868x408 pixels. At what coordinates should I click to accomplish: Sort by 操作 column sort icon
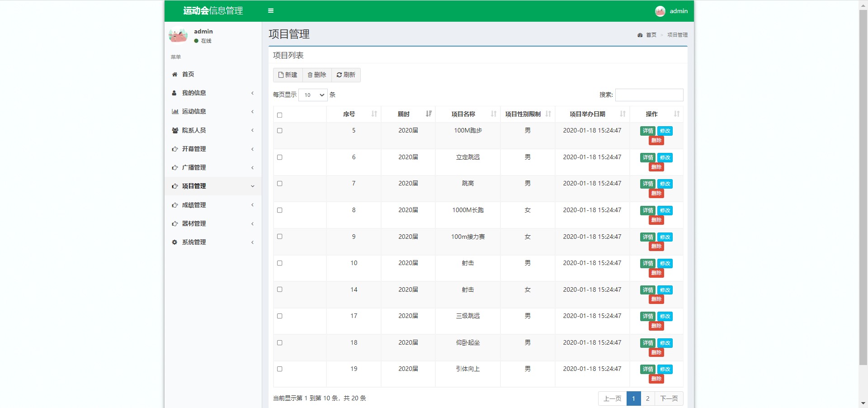click(x=677, y=114)
